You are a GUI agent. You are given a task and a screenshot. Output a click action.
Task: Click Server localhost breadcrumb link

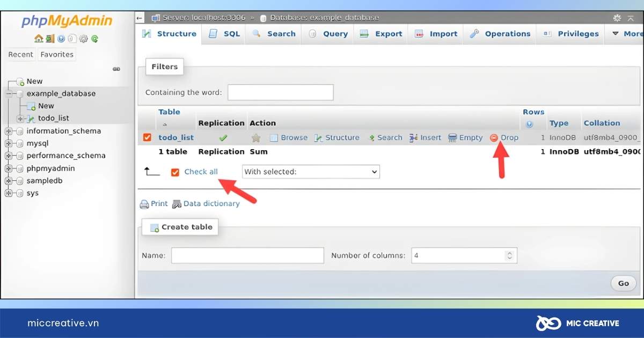tap(204, 18)
